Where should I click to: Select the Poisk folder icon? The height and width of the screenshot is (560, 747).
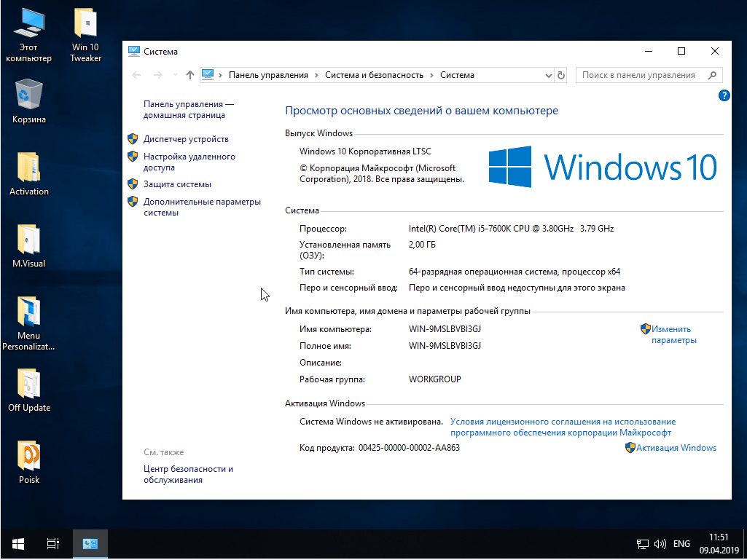(29, 462)
